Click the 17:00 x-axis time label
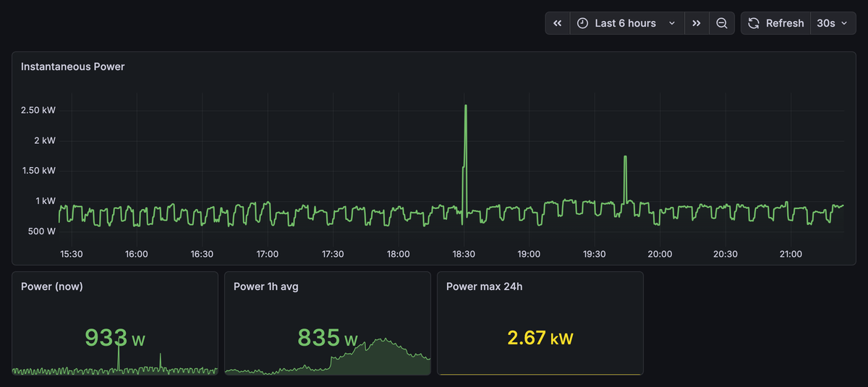The height and width of the screenshot is (387, 868). pyautogui.click(x=268, y=254)
